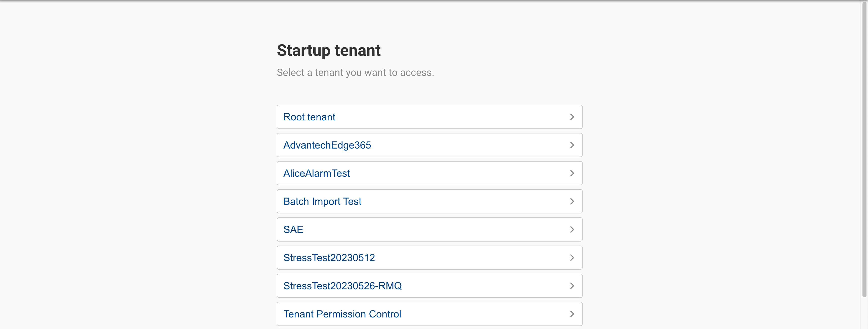Click the chevron beside SAE

[x=572, y=229]
